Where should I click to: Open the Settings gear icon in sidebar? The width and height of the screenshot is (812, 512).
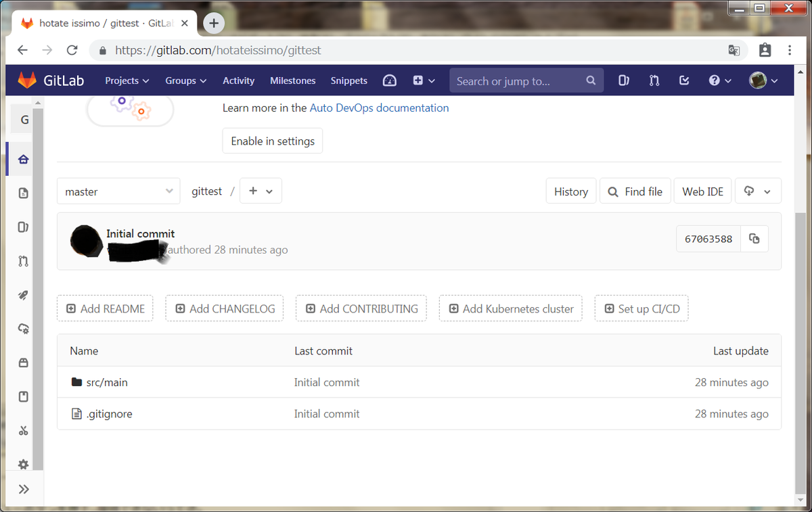pos(24,464)
